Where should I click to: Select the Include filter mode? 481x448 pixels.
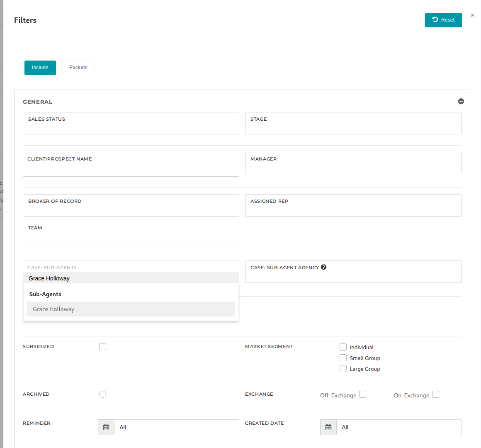tap(40, 68)
